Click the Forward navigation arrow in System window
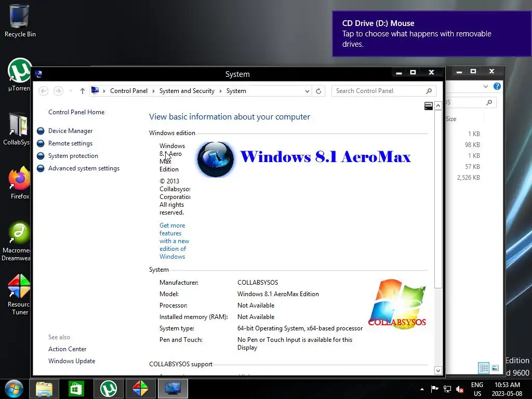This screenshot has width=532, height=399. [x=58, y=91]
